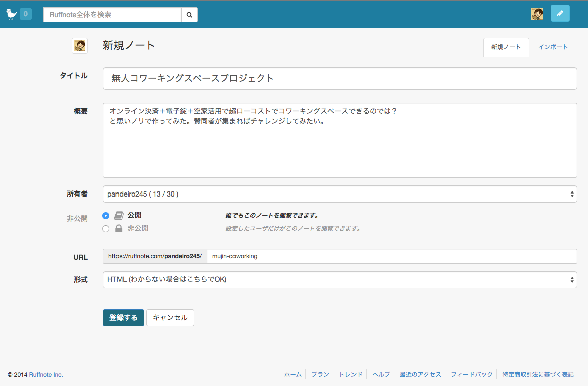Open the user avatar in header
This screenshot has width=588, height=386.
point(537,14)
